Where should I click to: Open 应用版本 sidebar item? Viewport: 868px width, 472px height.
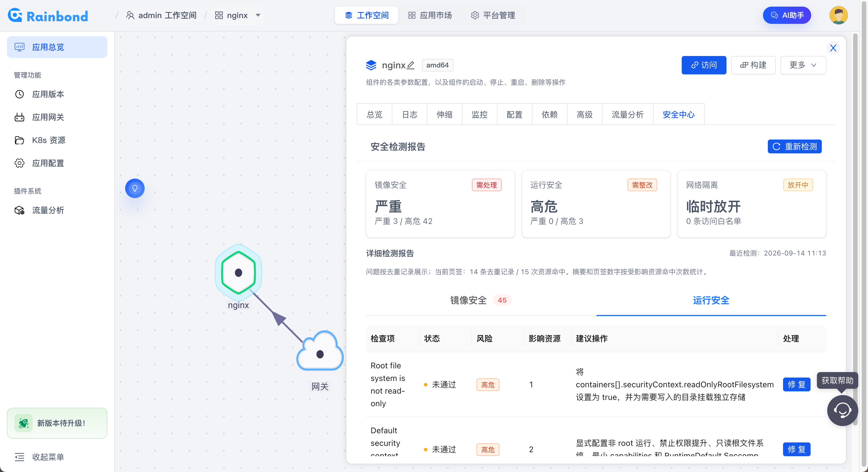click(57, 94)
